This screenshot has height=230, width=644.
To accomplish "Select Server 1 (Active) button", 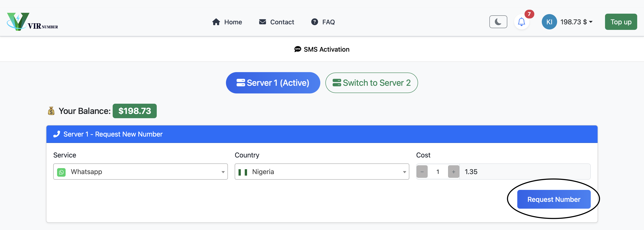I will pos(273,83).
